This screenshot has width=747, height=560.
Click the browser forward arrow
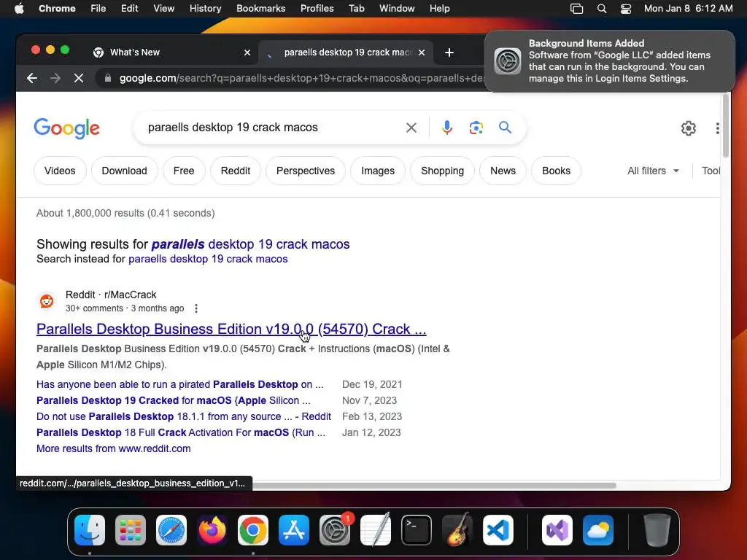55,78
